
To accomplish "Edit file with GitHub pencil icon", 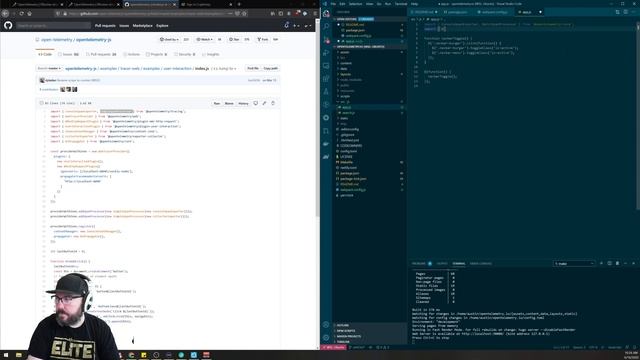I will tap(264, 103).
